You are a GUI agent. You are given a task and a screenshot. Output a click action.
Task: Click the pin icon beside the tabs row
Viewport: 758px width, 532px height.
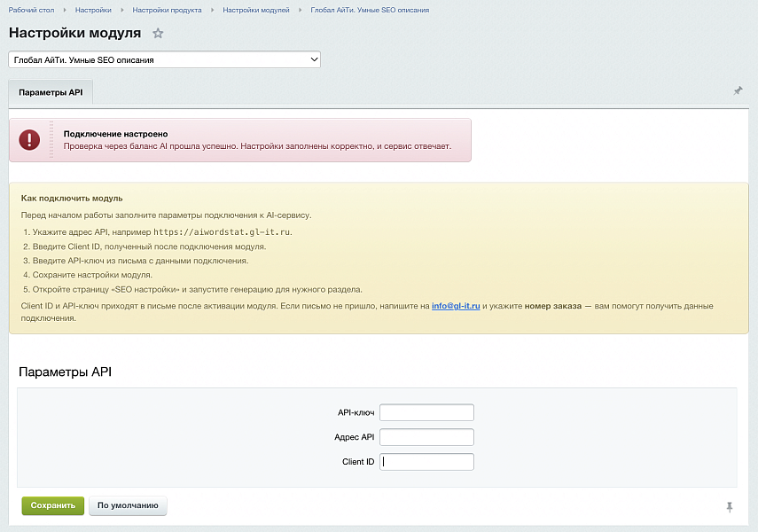738,91
